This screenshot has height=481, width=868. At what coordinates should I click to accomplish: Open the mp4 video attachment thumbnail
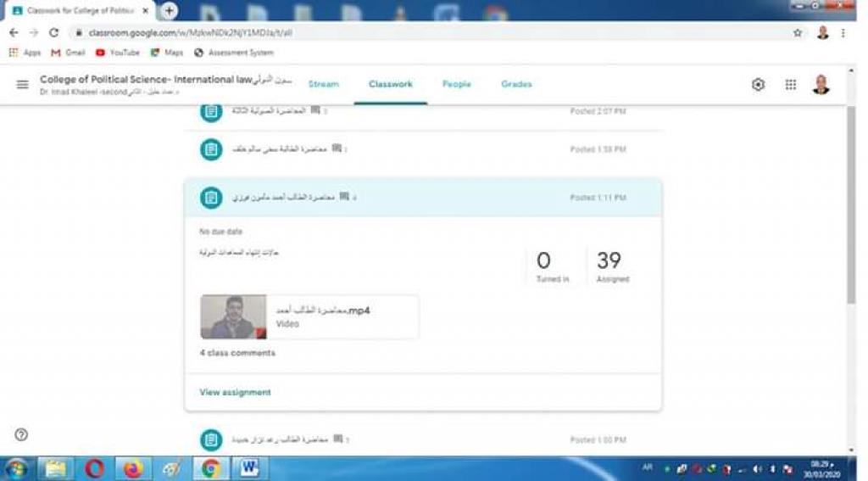[x=233, y=316]
